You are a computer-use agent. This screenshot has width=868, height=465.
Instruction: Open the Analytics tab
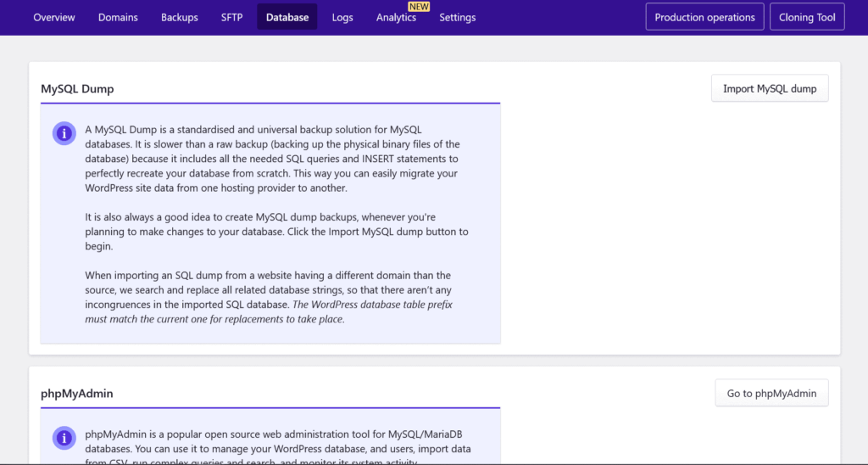click(397, 17)
